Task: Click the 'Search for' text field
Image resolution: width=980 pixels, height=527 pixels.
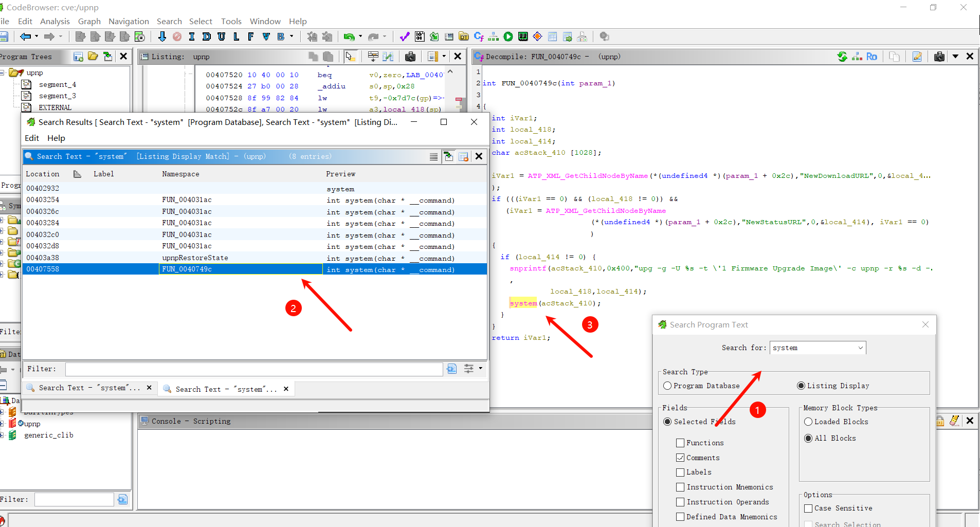Action: coord(813,348)
